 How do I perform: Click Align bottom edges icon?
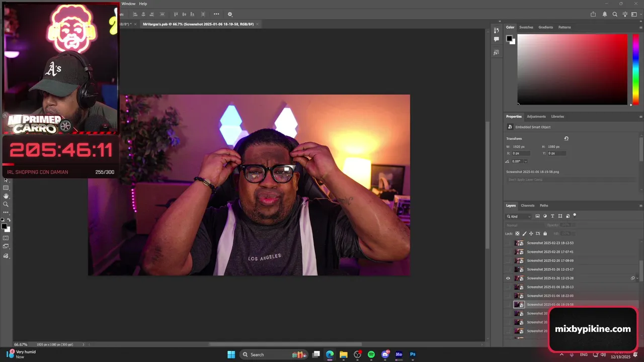tap(192, 14)
